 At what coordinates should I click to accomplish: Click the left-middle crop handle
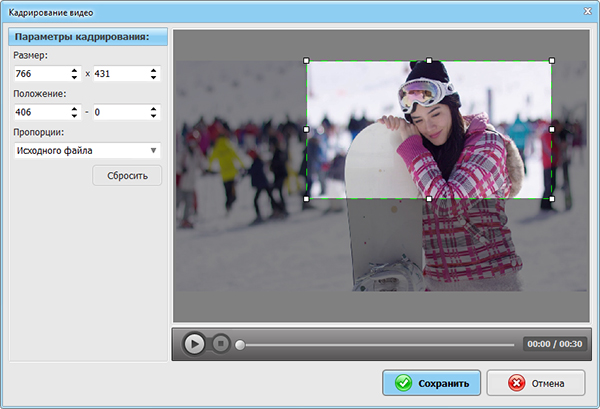point(306,130)
